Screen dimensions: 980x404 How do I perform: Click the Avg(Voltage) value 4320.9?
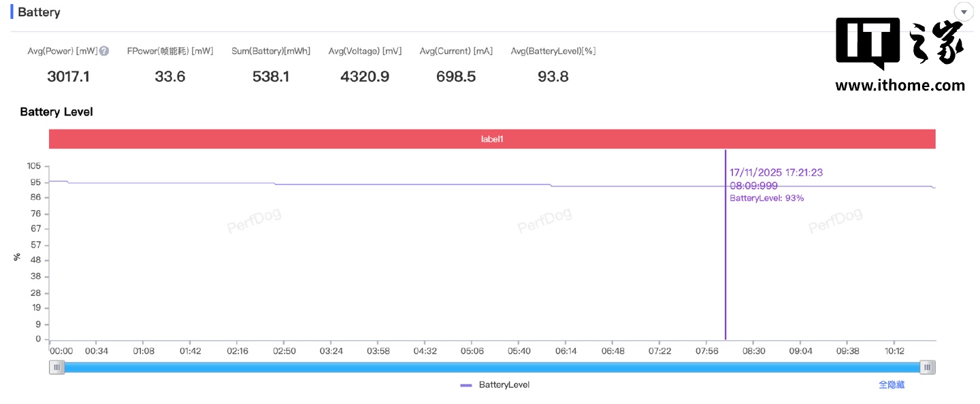tap(365, 76)
